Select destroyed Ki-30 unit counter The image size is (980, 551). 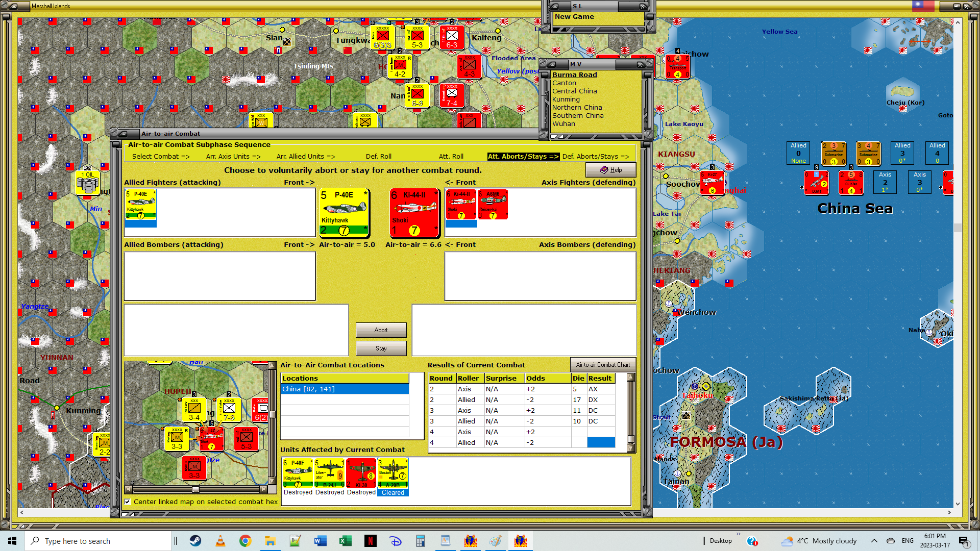point(361,473)
